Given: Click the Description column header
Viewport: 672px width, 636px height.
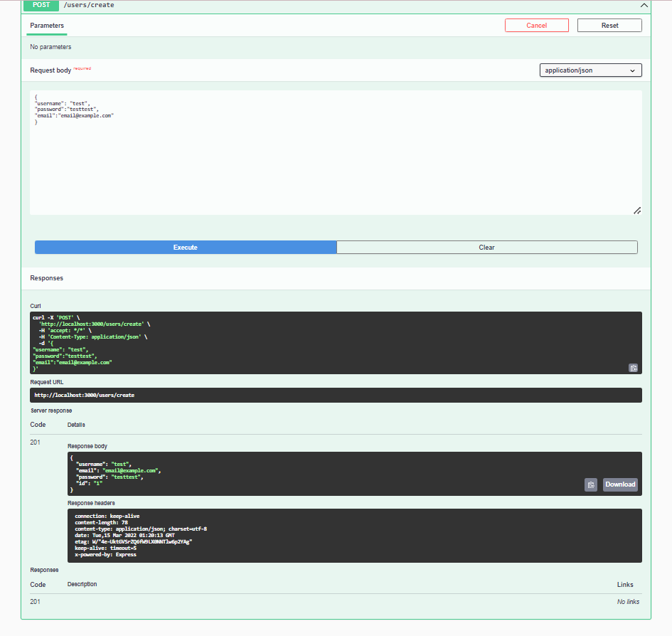Looking at the screenshot, I should coord(82,584).
